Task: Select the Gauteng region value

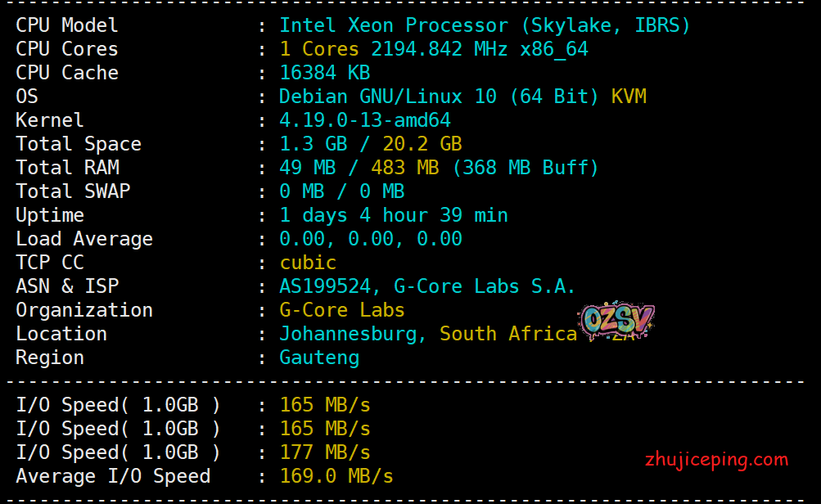Action: point(319,358)
